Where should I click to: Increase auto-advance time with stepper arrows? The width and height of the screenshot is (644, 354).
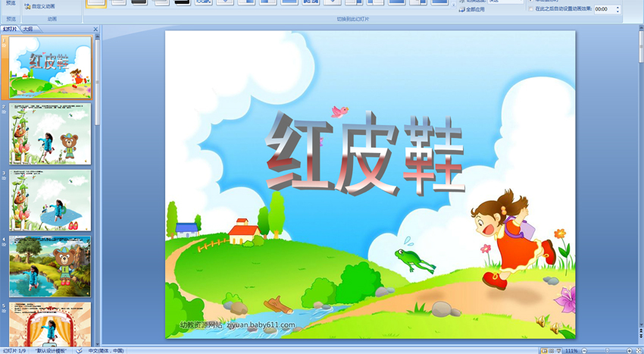(617, 7)
